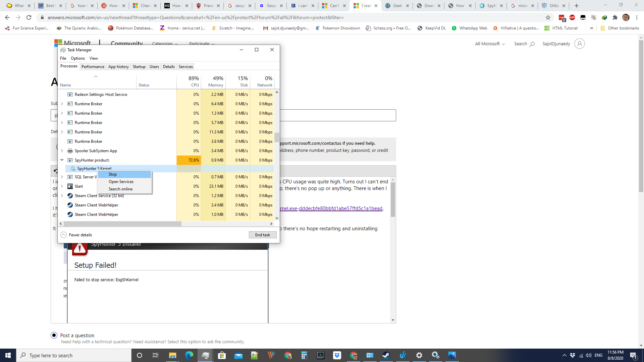Open the Pokemon Showdown bookmark
Screen dimensions: 644x362
click(338, 28)
